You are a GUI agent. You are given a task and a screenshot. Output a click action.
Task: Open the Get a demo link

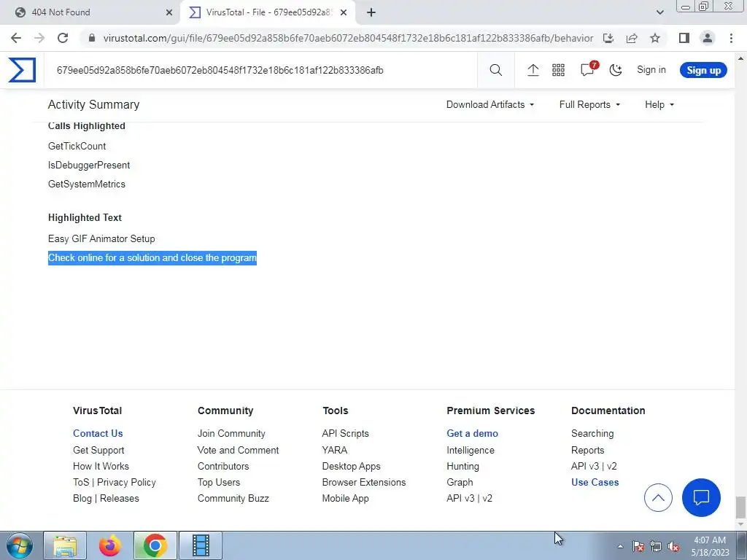(472, 434)
